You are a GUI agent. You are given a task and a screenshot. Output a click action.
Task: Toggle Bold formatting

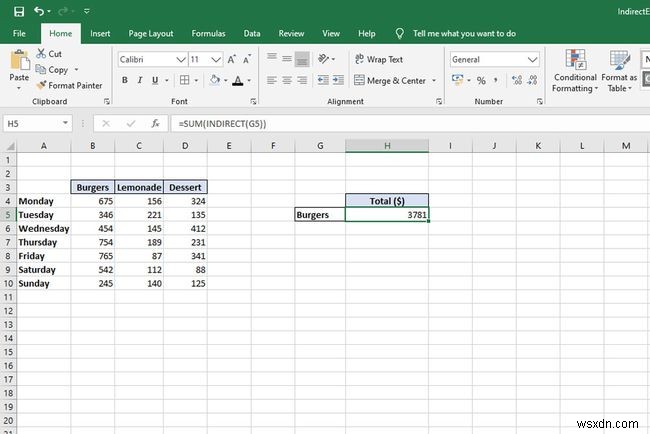(125, 80)
